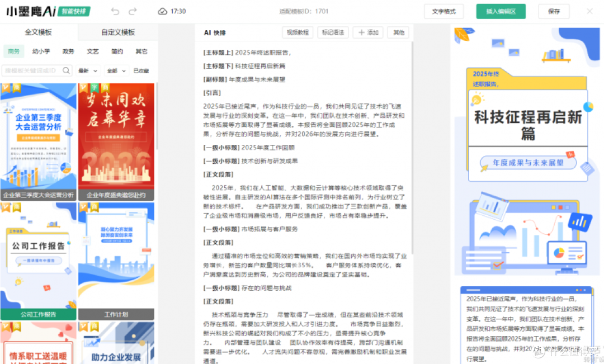
Task: Click the preview subtitle 年度成果与未来展望
Action: (x=528, y=163)
